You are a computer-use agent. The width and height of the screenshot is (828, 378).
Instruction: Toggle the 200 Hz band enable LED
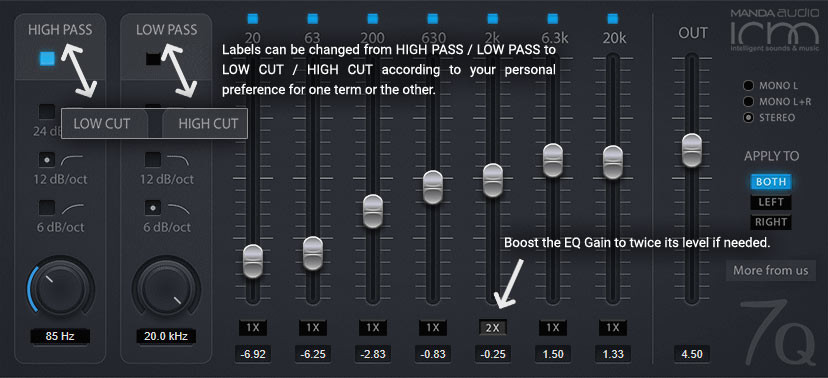click(373, 19)
